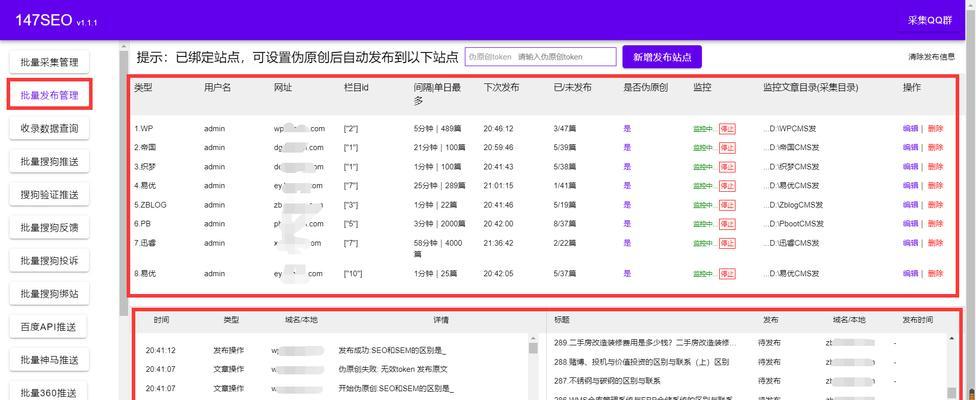The image size is (976, 400).
Task: Stop monitoring for 4.易优 site
Action: (727, 185)
